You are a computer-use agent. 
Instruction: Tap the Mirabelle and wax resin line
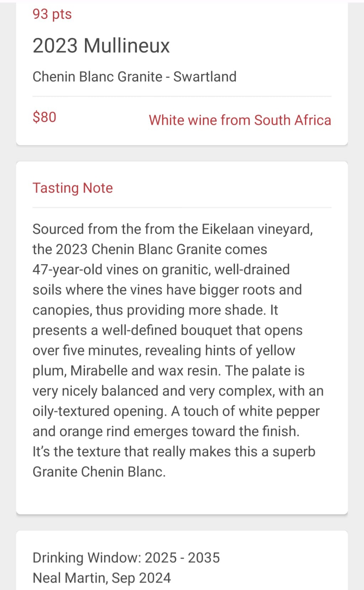pyautogui.click(x=168, y=371)
